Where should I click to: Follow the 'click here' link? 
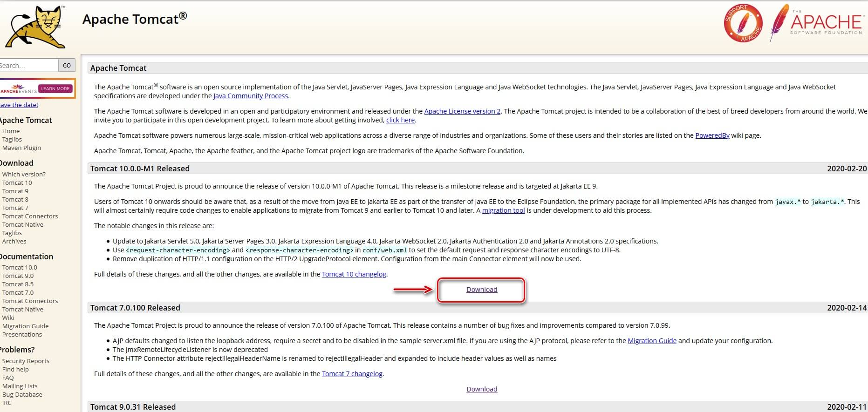(x=400, y=120)
